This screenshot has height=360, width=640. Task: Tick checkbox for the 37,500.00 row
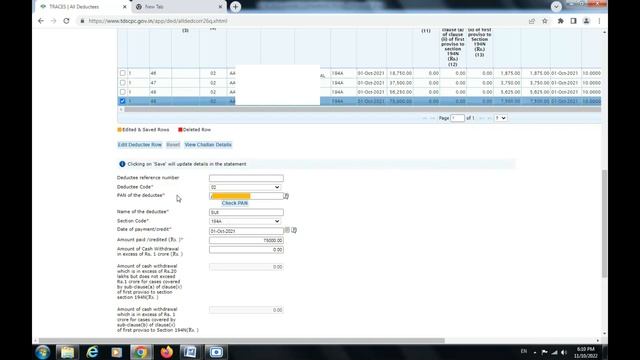point(122,82)
